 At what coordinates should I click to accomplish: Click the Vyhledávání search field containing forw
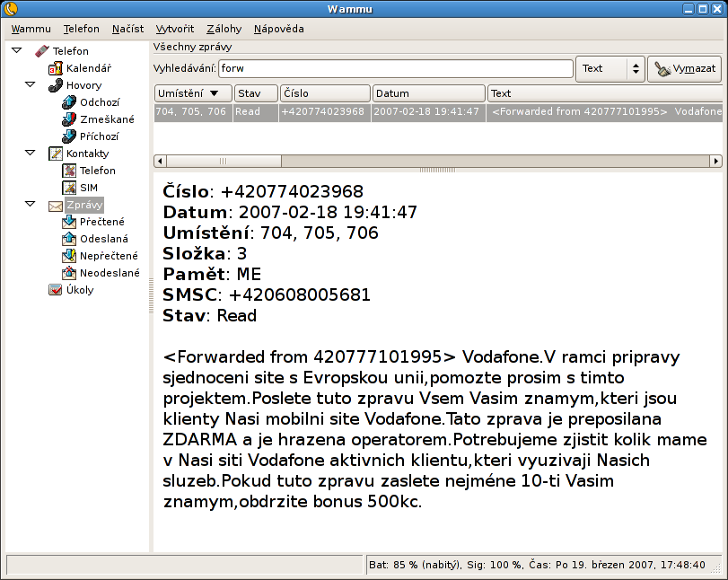(396, 69)
